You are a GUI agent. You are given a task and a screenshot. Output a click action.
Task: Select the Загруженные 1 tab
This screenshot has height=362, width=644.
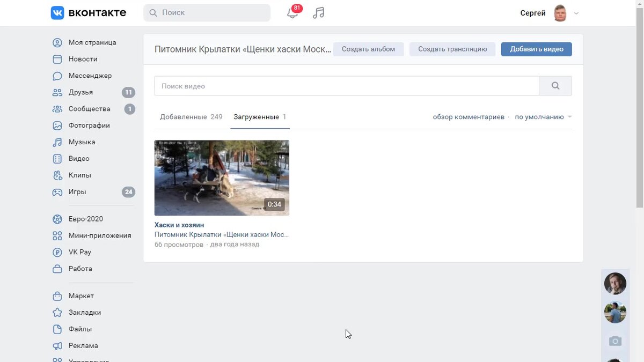coord(260,117)
